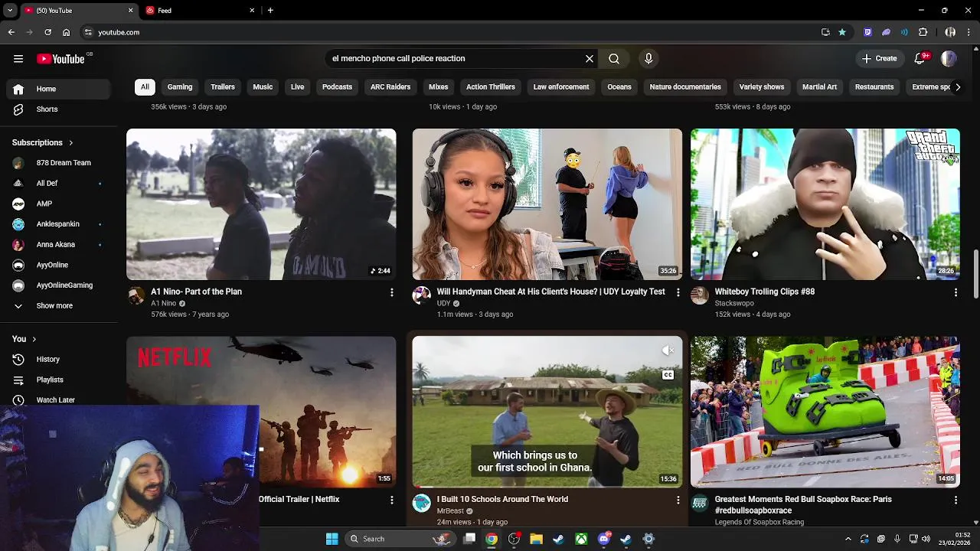Open options for Red Bull Soapbox video

pos(955,500)
